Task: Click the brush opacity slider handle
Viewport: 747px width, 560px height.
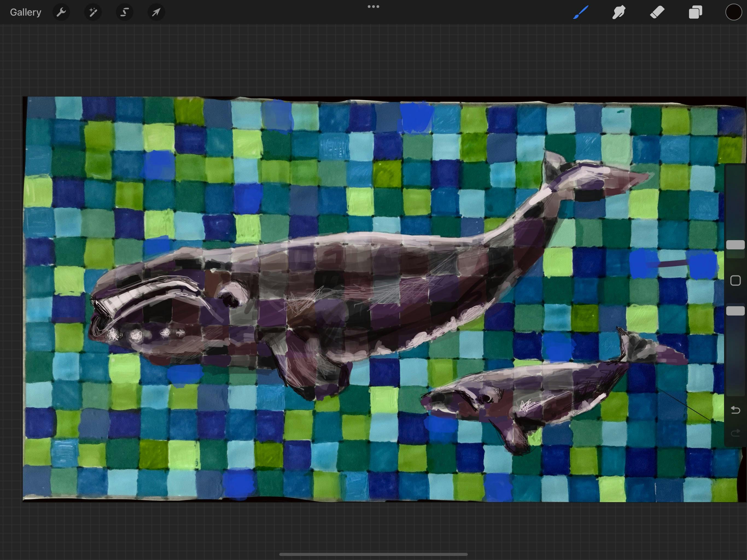Action: click(736, 311)
